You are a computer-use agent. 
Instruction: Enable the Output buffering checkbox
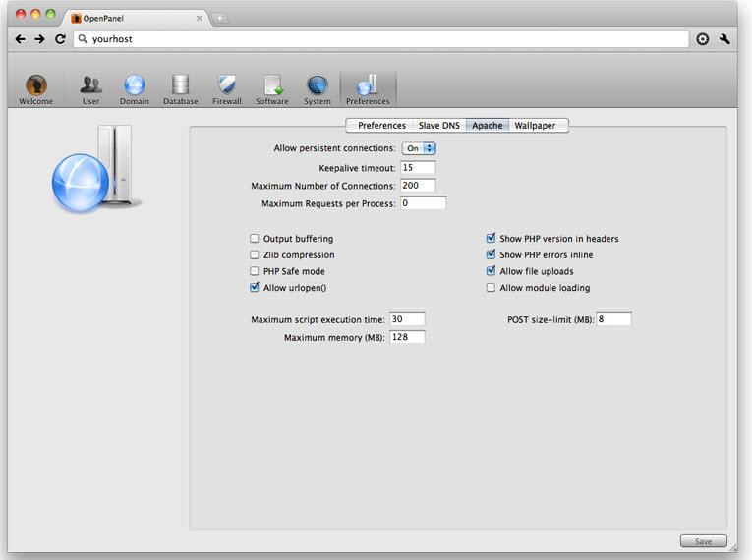[x=255, y=239]
